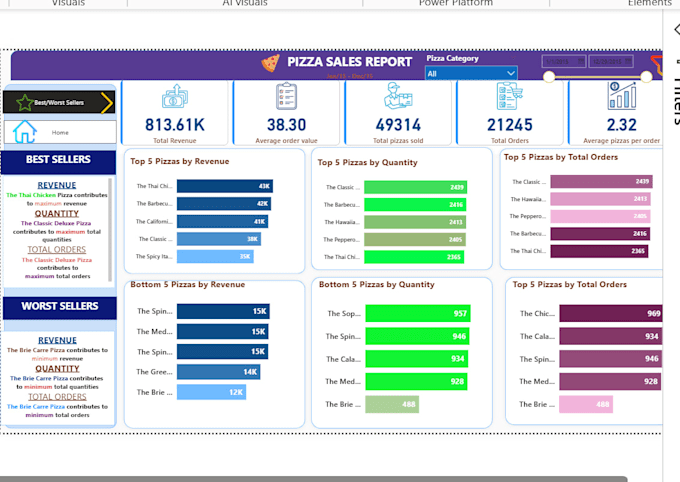Select the Top 5 Pizzas by Quantity title
The image size is (680, 482).
(x=367, y=162)
